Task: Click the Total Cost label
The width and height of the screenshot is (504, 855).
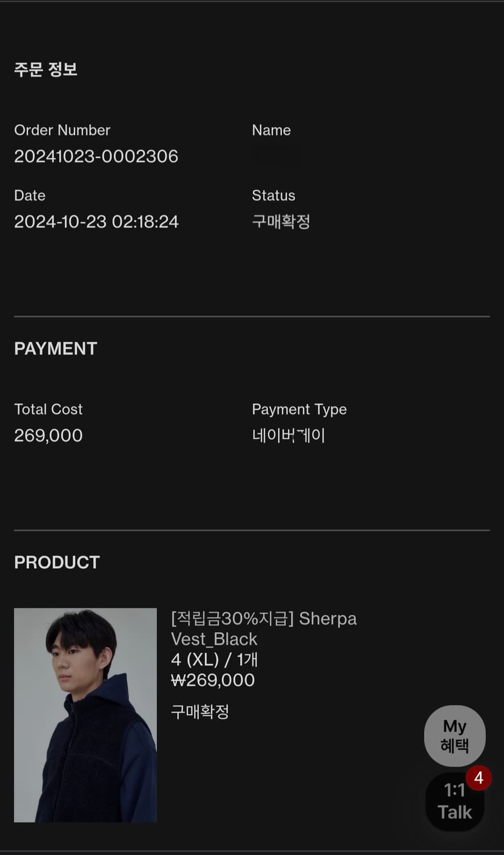Action: point(48,409)
